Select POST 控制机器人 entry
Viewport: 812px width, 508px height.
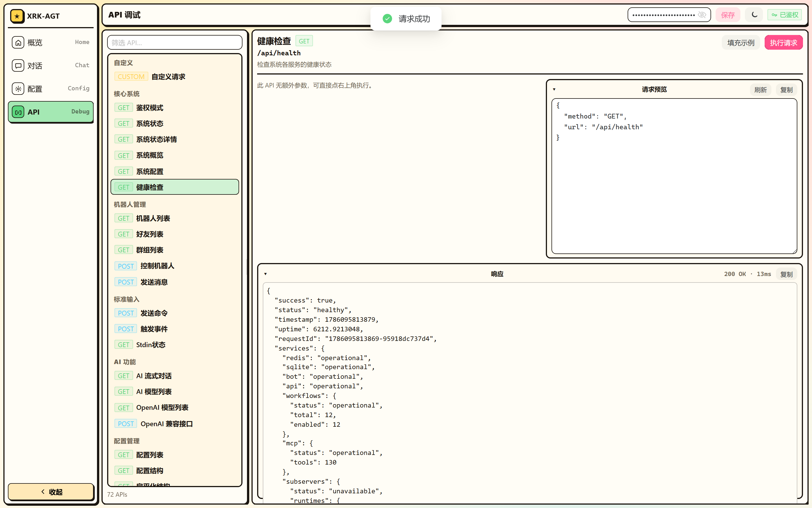click(175, 266)
